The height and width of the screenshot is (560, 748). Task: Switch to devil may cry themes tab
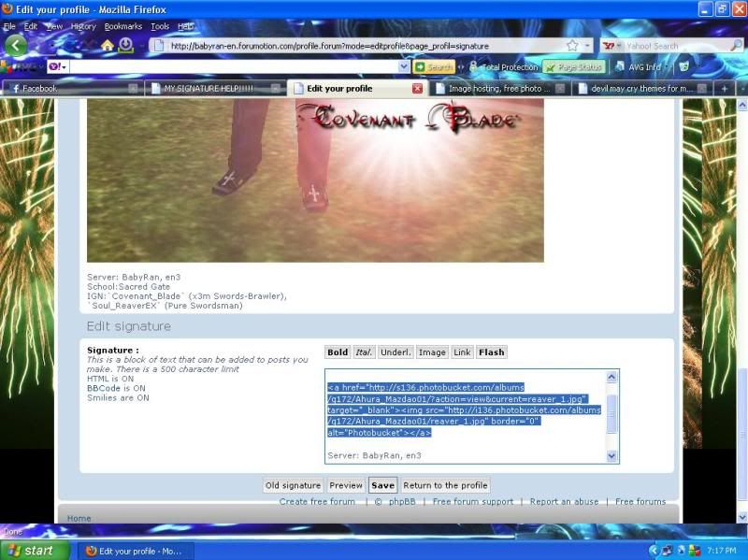(642, 88)
